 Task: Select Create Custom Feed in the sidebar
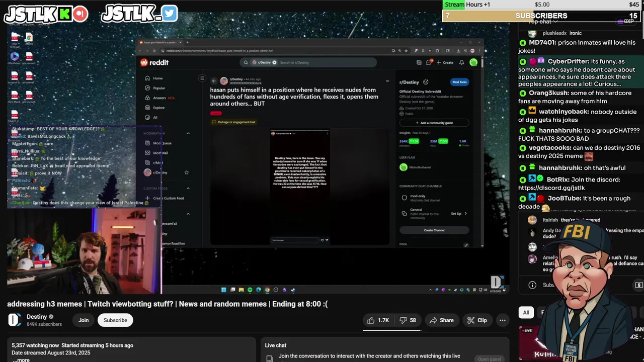(x=165, y=198)
